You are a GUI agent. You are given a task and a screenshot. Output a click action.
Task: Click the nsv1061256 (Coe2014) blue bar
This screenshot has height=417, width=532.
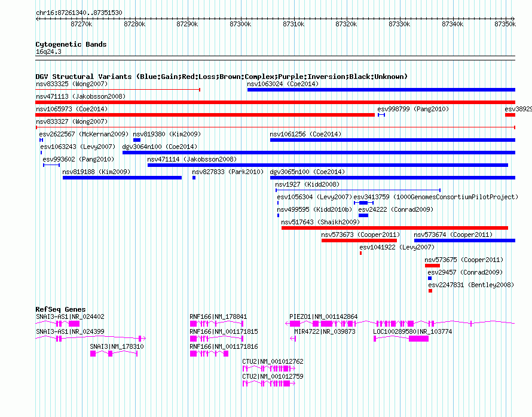[x=393, y=140]
